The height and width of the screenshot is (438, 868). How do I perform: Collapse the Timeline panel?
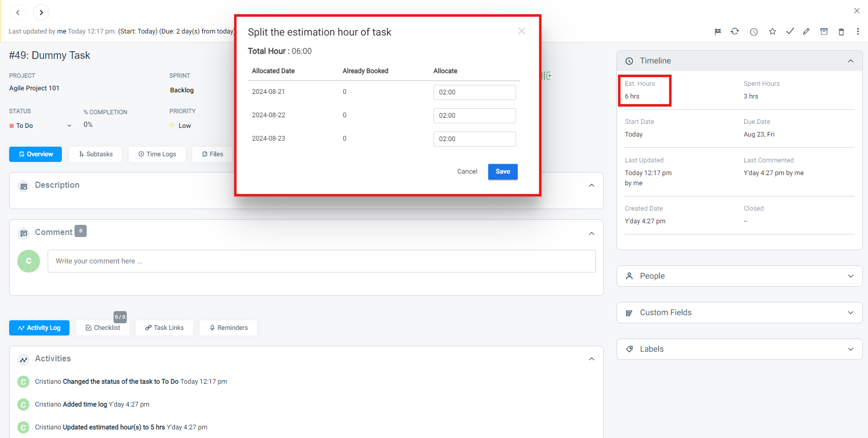coord(850,61)
